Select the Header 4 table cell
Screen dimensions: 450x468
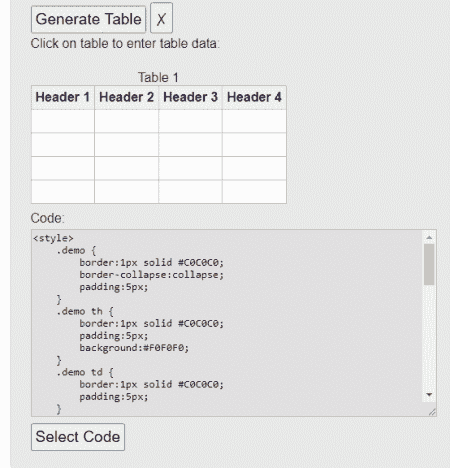pyautogui.click(x=254, y=97)
